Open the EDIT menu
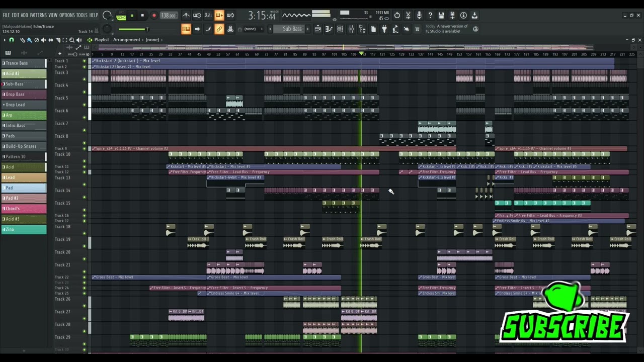Viewport: 644px width, 362px height. tap(16, 16)
